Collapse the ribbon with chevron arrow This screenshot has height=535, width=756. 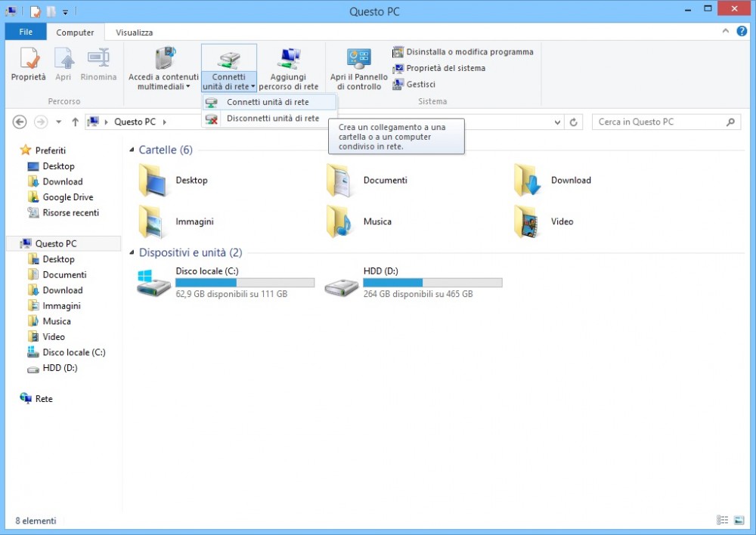pyautogui.click(x=726, y=31)
